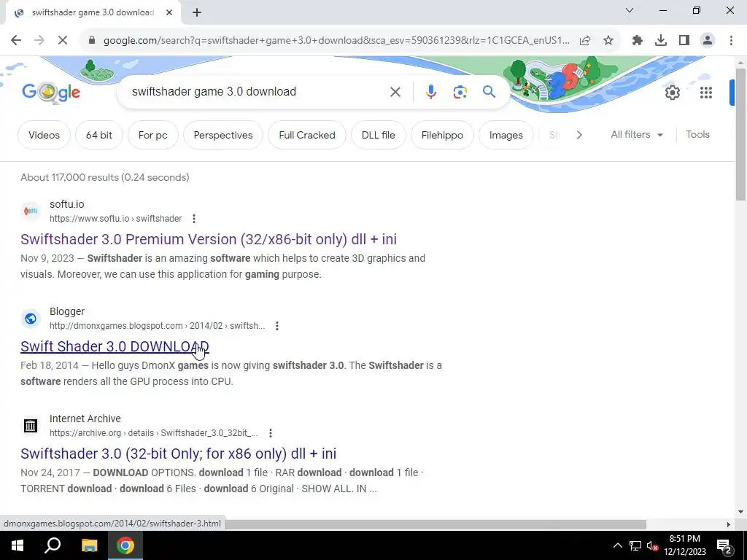747x560 pixels.
Task: Click the archive.org breadcrumb URL
Action: click(x=153, y=433)
